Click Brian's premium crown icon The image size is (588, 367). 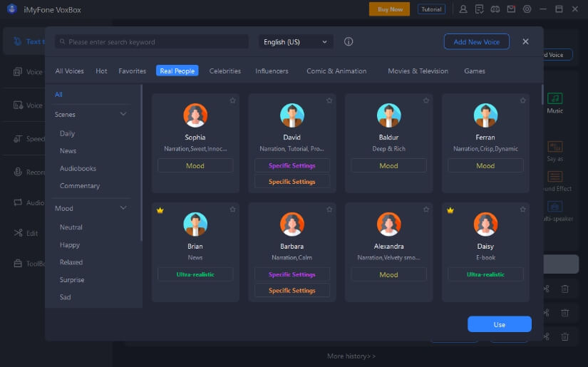pyautogui.click(x=160, y=210)
